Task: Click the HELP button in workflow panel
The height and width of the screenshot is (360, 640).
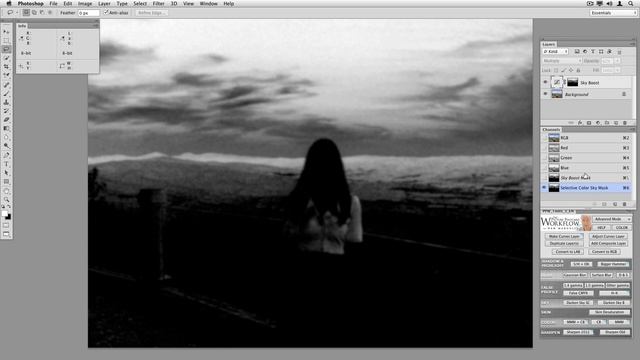Action: (x=601, y=228)
